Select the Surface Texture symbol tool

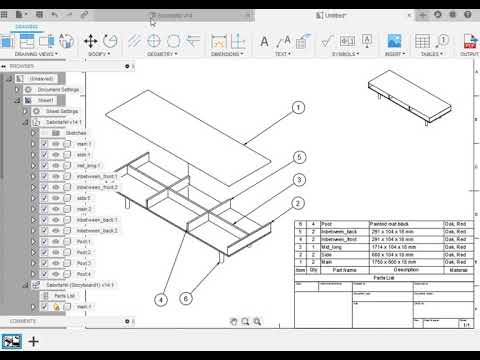pos(327,42)
